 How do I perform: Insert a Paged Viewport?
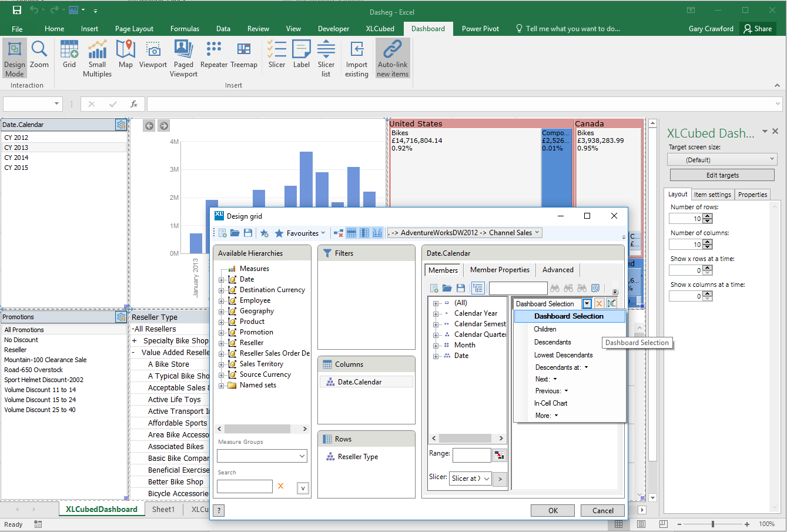(183, 59)
